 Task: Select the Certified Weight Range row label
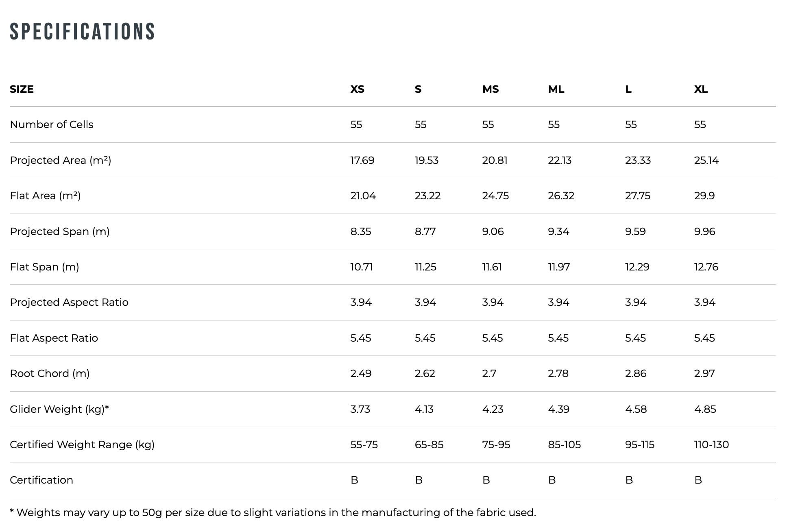coord(82,445)
